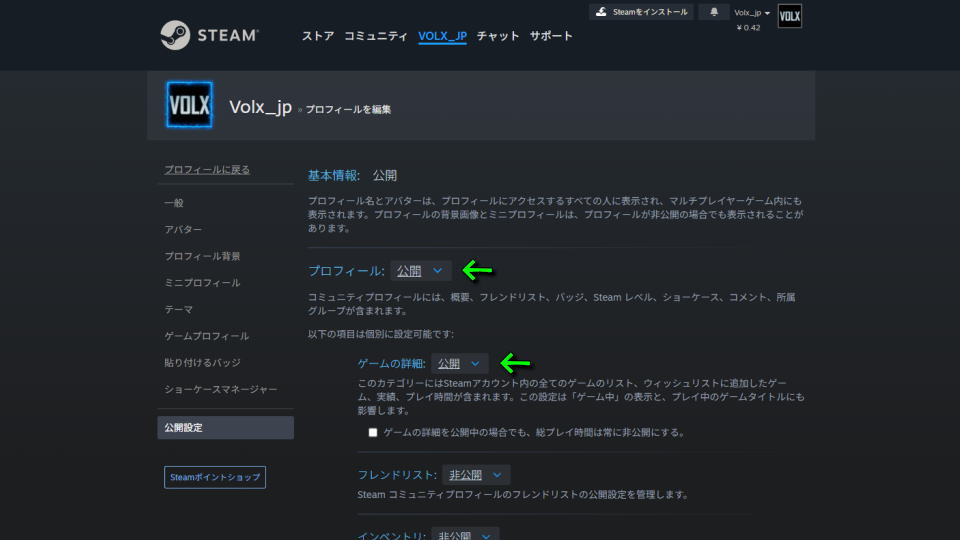Select アバター in sidebar
Viewport: 960px width, 540px height.
click(x=183, y=230)
